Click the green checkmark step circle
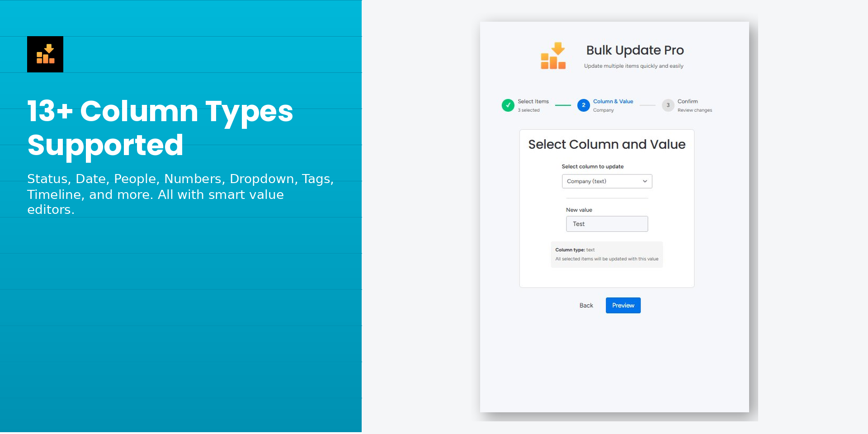This screenshot has width=868, height=434. point(508,105)
